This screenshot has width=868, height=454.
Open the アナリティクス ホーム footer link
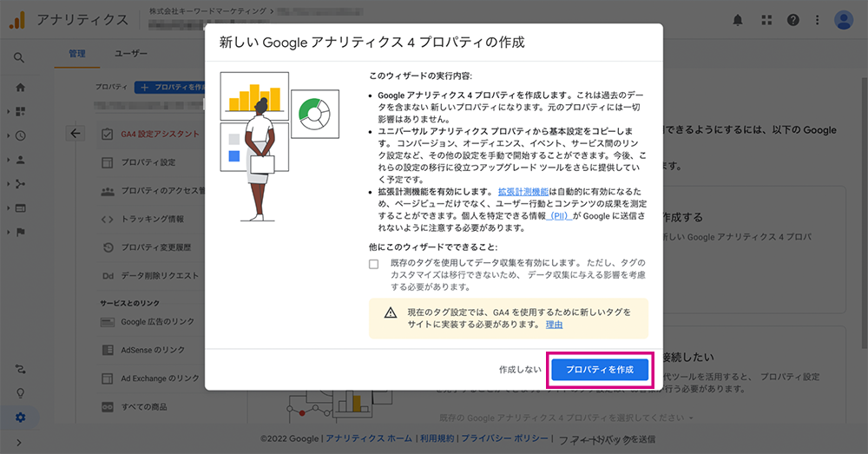point(369,438)
